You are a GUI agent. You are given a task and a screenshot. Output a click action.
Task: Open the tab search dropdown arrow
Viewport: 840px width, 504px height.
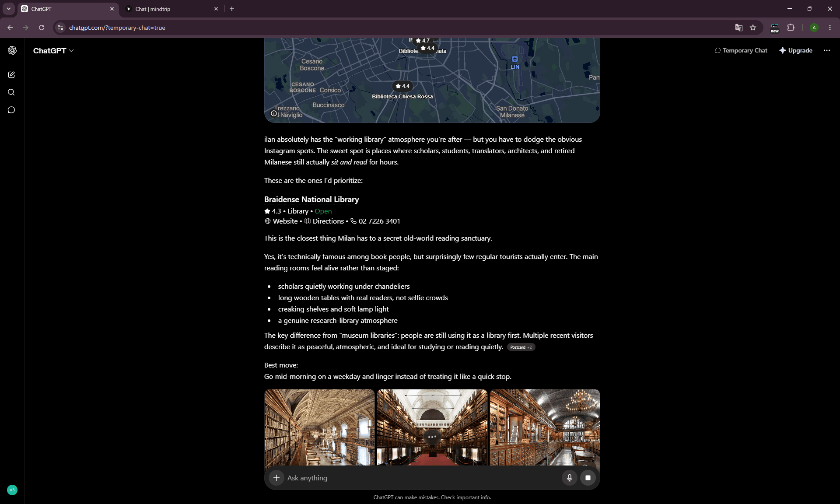click(9, 9)
